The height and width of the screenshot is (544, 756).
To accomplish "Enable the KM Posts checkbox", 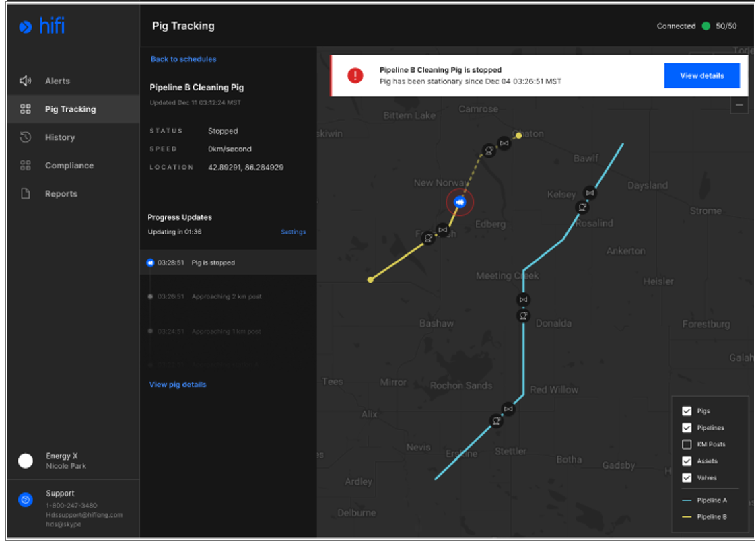I will click(687, 444).
